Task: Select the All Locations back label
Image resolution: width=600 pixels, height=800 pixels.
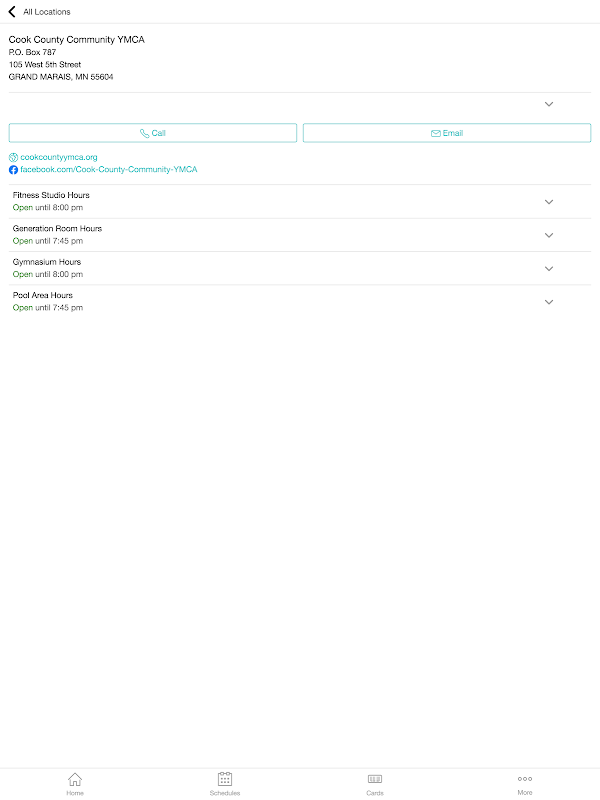Action: point(47,12)
